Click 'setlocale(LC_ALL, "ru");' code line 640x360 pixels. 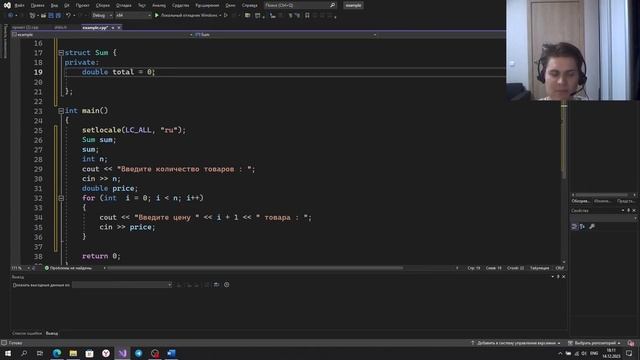[x=134, y=130]
